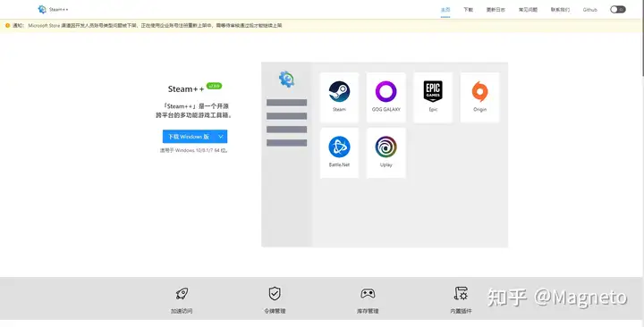
Task: Open the Steam platform tile
Action: [339, 97]
